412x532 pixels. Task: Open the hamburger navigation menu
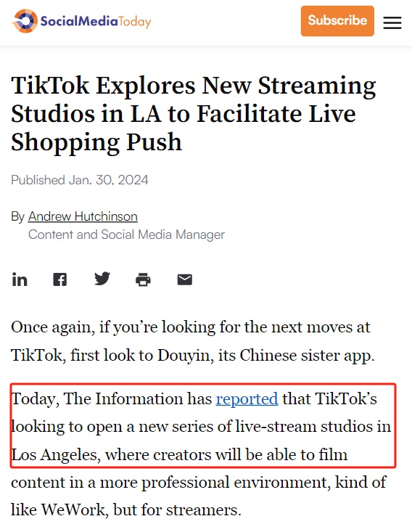tap(392, 22)
